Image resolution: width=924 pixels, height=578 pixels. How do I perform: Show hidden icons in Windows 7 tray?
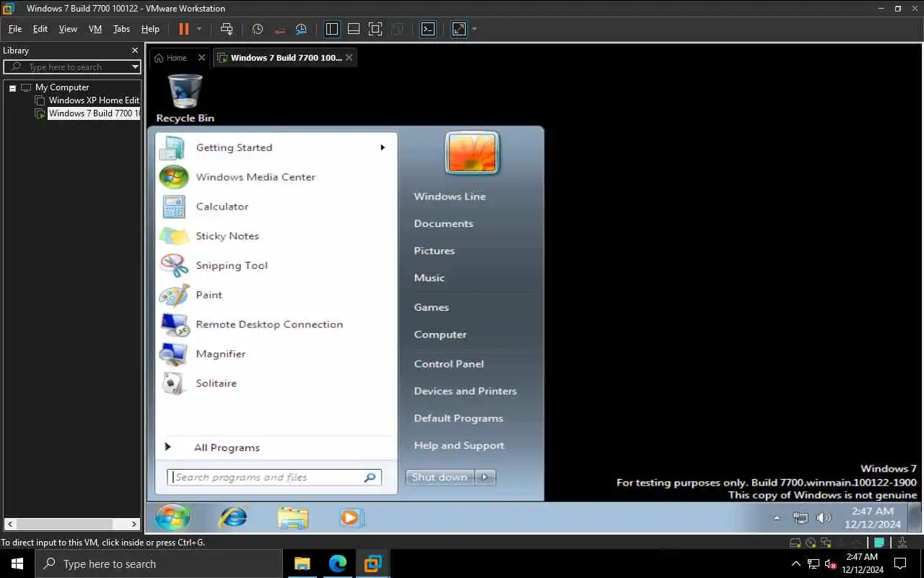click(777, 518)
